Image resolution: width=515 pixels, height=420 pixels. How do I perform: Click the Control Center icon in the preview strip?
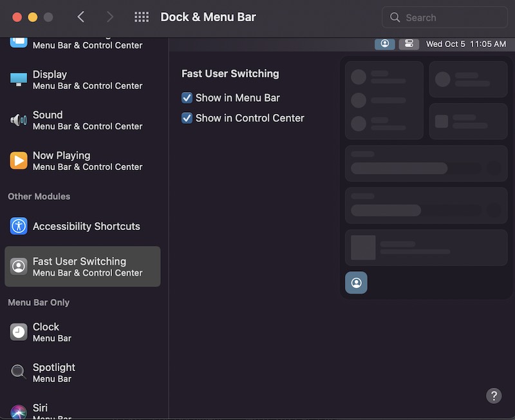pos(409,43)
